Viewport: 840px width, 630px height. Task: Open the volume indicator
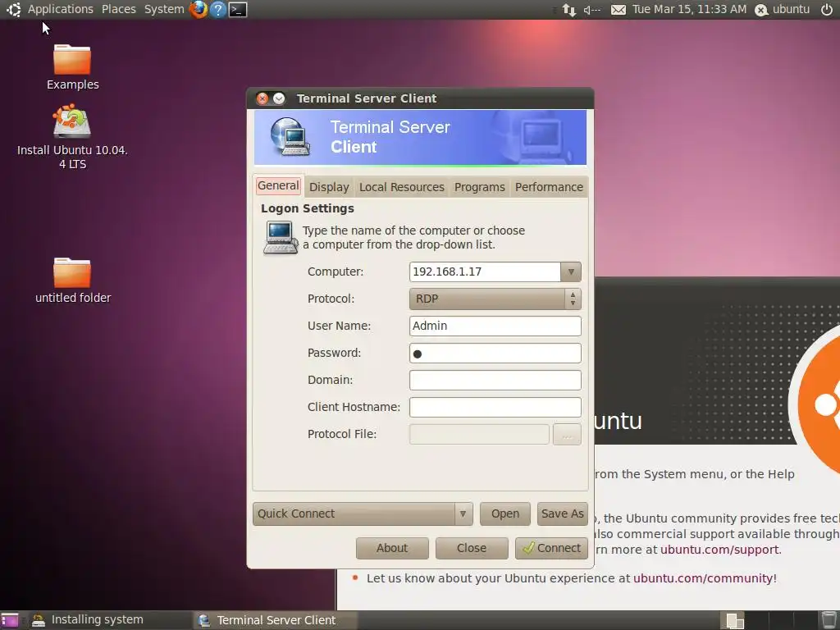click(x=592, y=10)
